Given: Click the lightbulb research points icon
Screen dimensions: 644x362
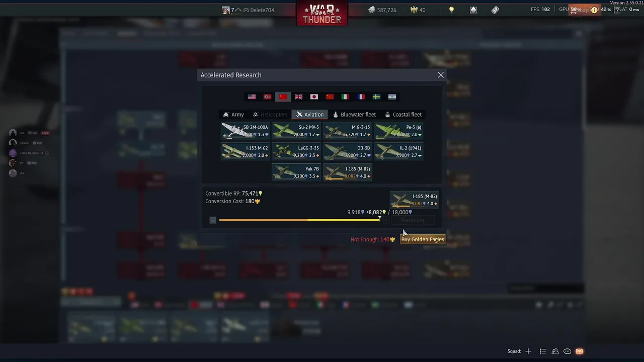Looking at the screenshot, I should click(451, 10).
